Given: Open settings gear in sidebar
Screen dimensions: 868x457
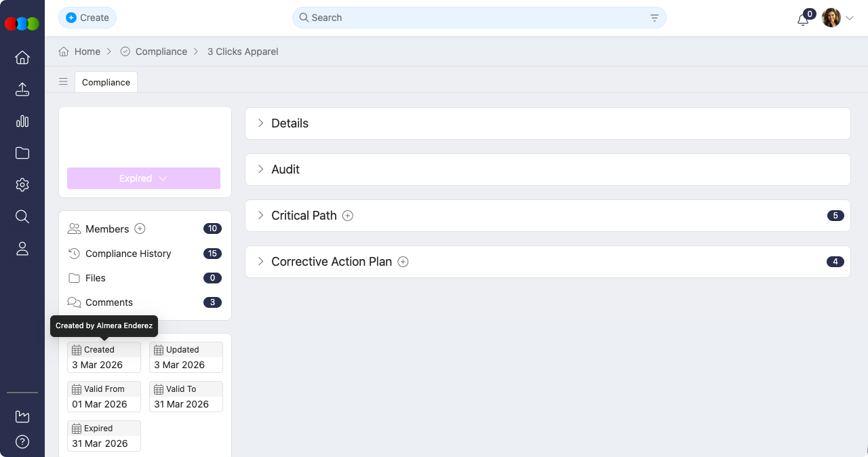Looking at the screenshot, I should point(22,185).
